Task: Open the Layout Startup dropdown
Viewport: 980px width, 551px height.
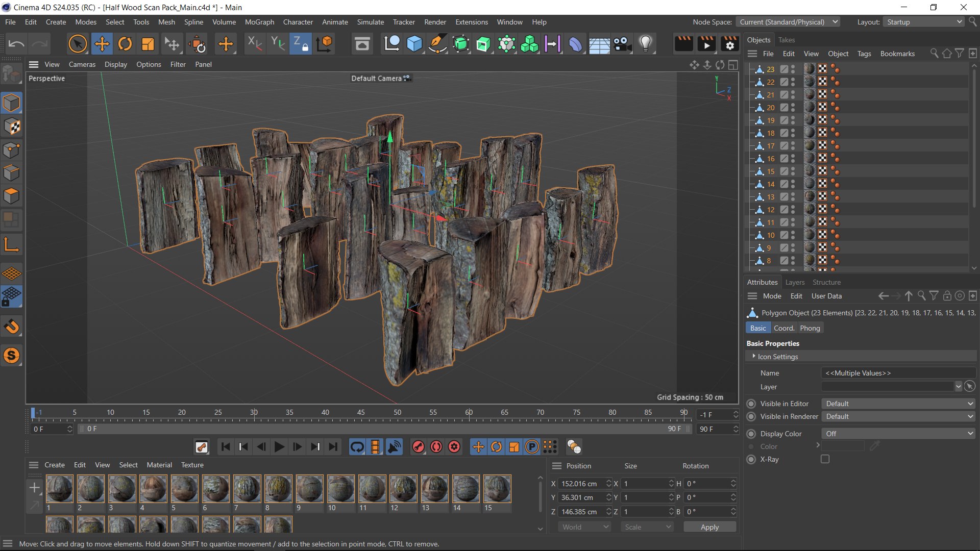Action: 924,22
